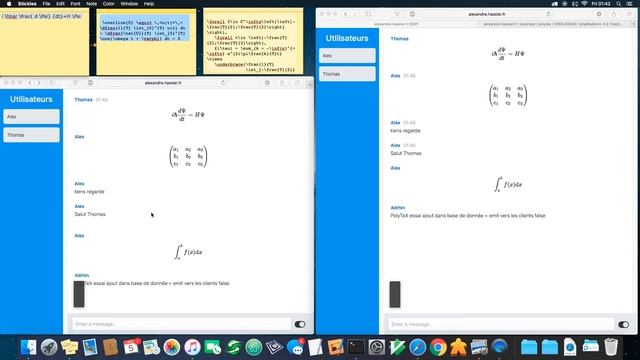Open the Stickies app menu
The height and width of the screenshot is (360, 640).
click(27, 4)
